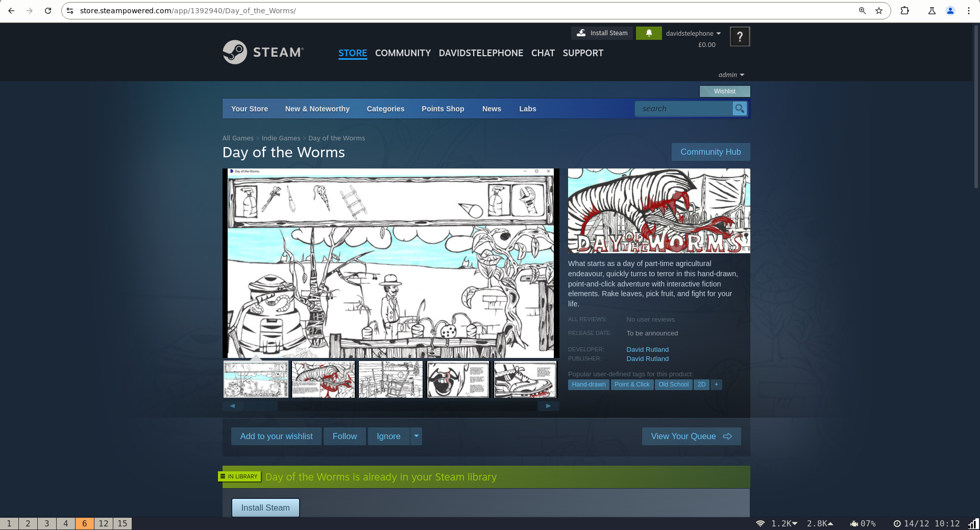
Task: Open the Categories menu
Action: click(385, 109)
